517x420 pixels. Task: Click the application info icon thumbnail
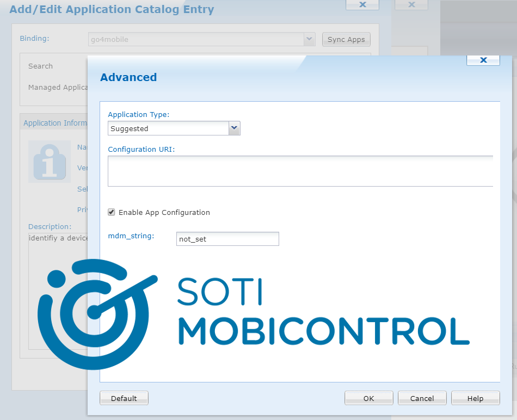[50, 162]
